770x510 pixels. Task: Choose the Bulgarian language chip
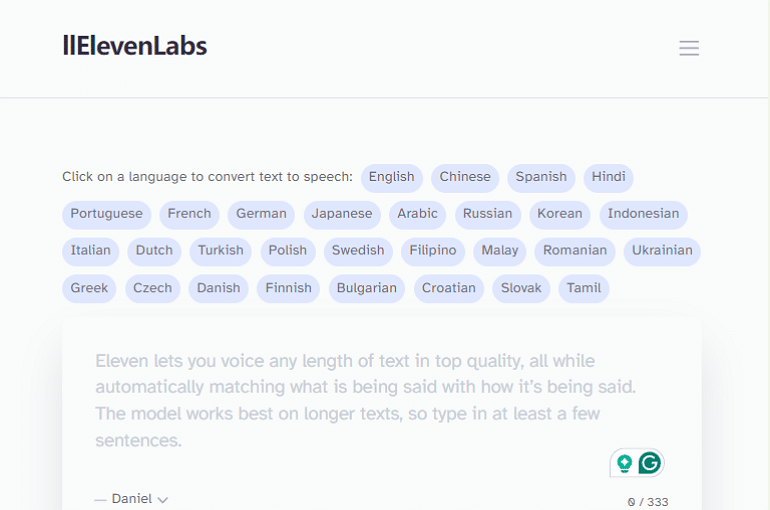[366, 288]
